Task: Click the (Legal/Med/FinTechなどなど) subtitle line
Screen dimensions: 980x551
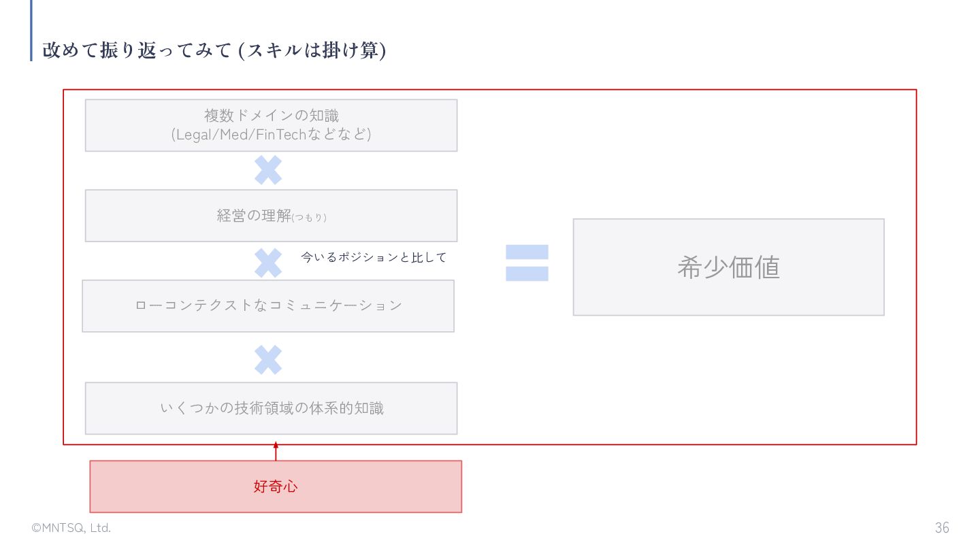Action: pyautogui.click(x=271, y=134)
